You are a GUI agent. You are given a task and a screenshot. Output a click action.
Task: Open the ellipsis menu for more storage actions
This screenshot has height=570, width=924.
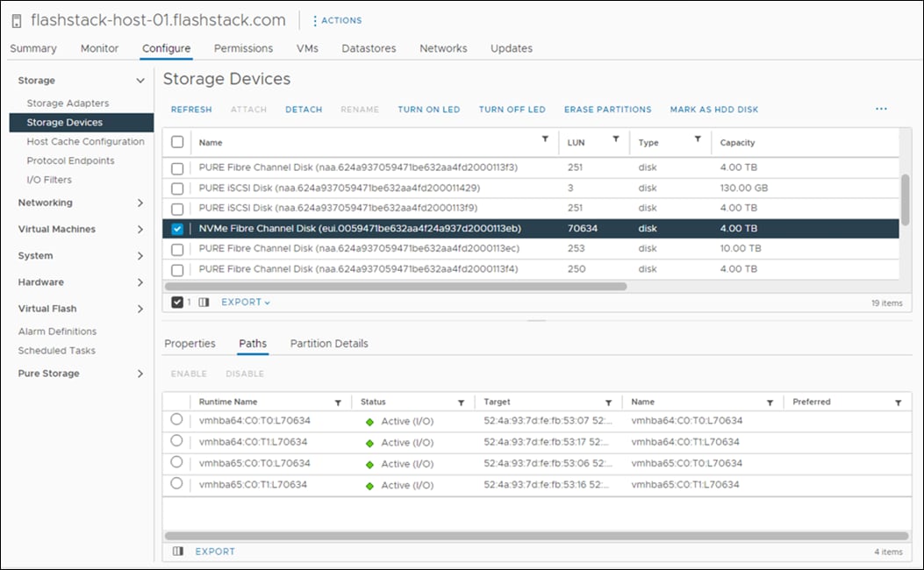pyautogui.click(x=881, y=109)
